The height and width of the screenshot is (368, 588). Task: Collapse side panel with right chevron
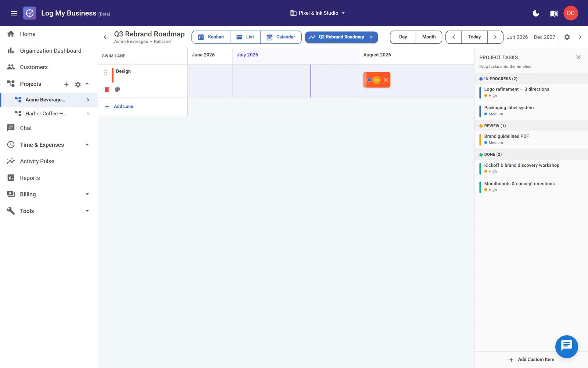click(x=580, y=37)
